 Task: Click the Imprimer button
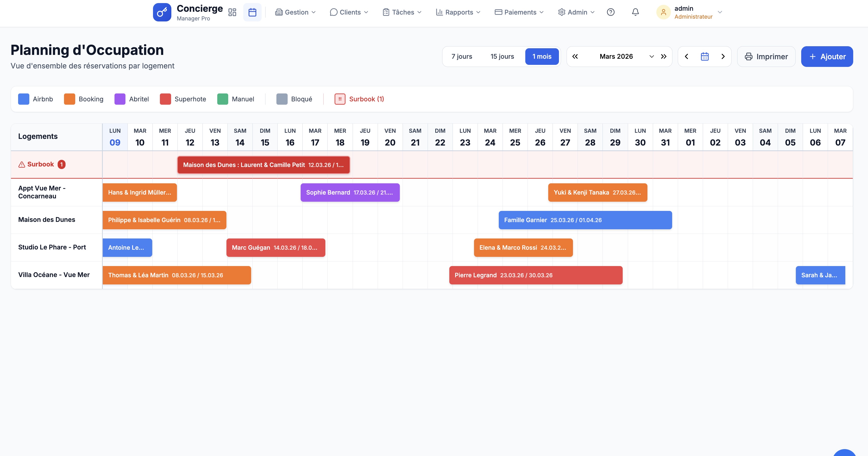[x=766, y=57]
